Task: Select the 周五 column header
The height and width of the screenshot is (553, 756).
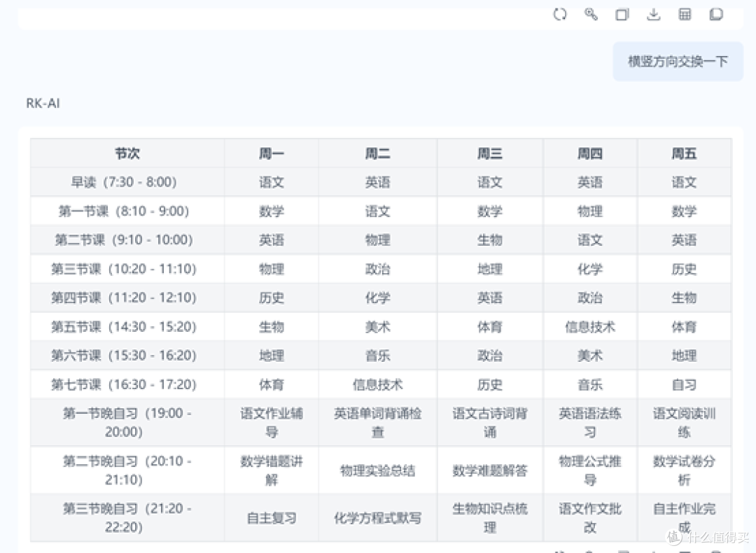Action: (x=684, y=153)
